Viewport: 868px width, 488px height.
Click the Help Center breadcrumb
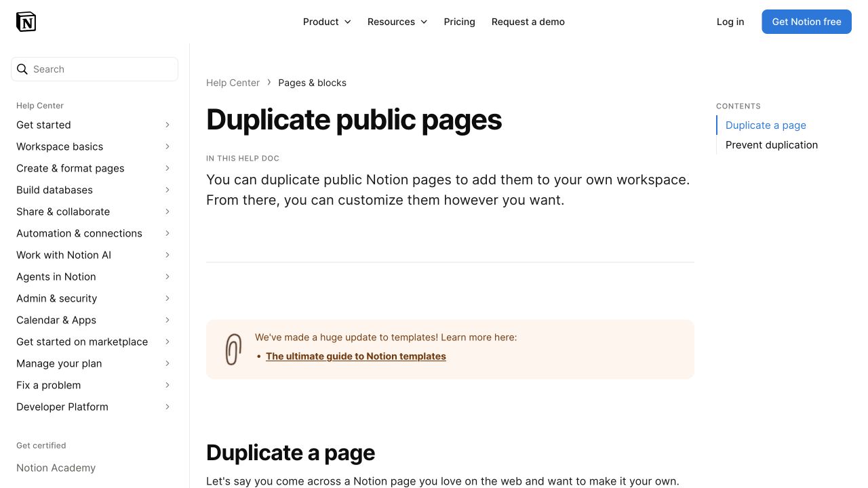pyautogui.click(x=233, y=83)
